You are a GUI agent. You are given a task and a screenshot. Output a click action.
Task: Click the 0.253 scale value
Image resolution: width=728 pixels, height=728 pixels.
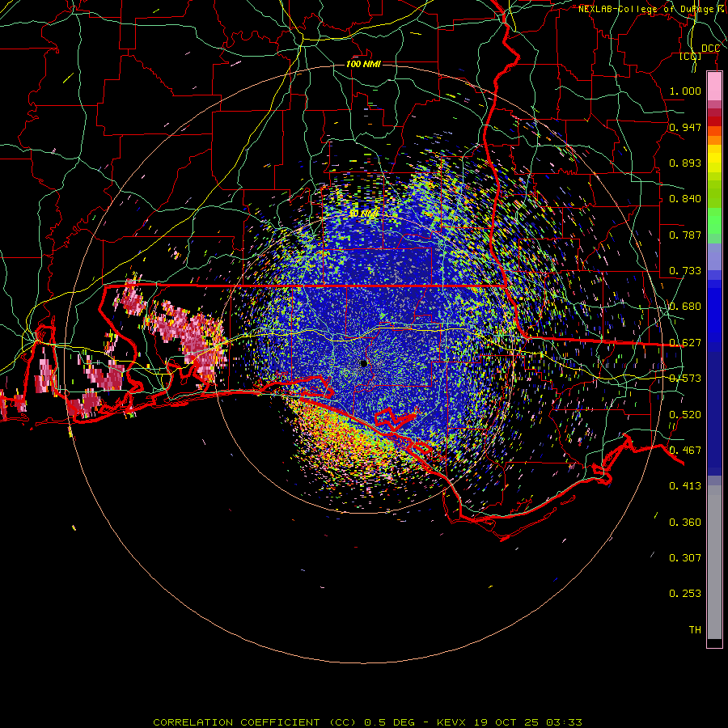(685, 594)
